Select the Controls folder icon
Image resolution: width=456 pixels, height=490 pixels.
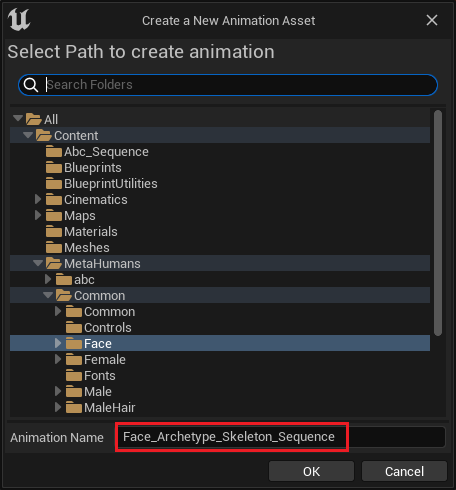click(x=74, y=328)
